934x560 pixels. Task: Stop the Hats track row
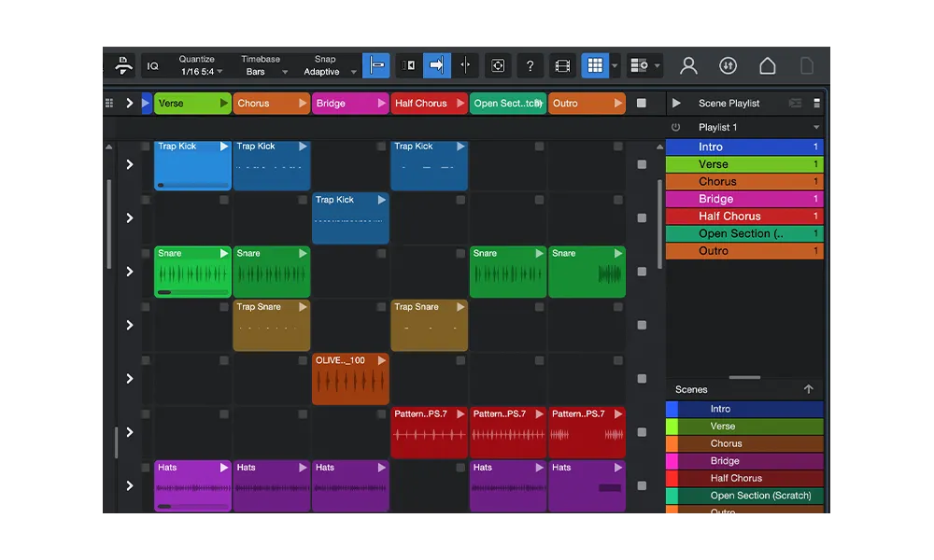pos(642,485)
